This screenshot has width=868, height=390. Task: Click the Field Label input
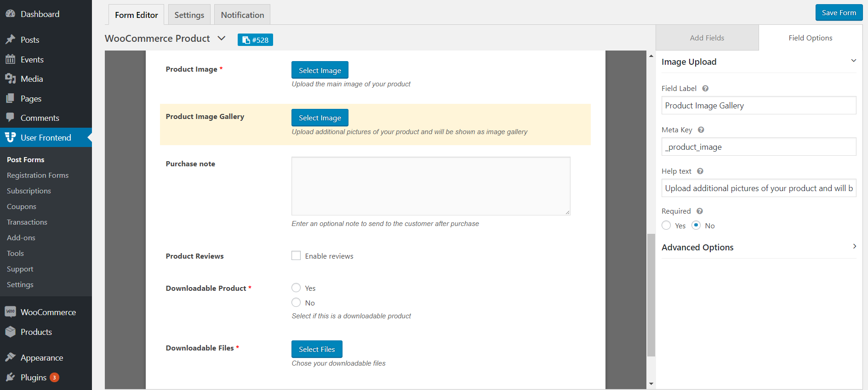759,105
